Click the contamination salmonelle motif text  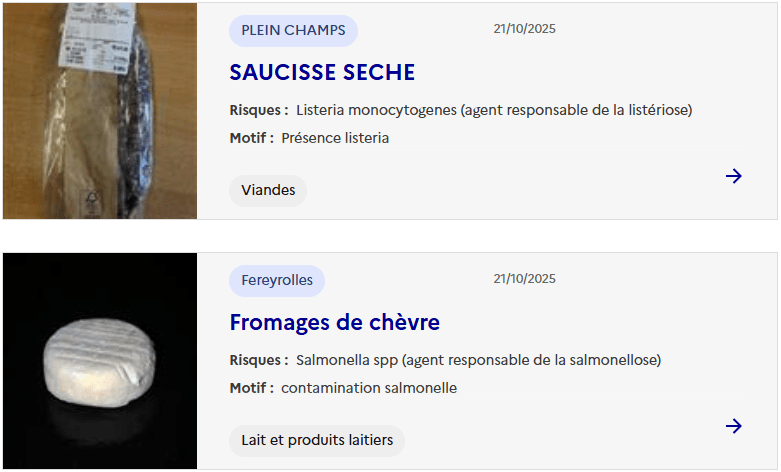pos(369,388)
